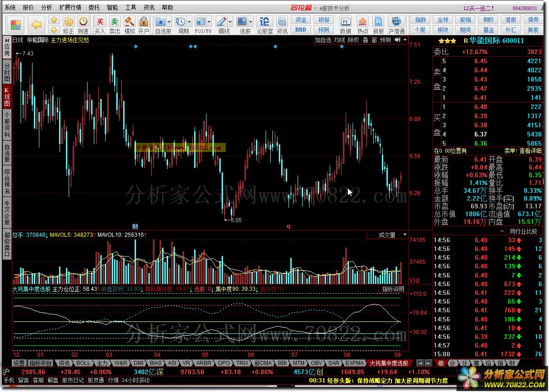Click the 设置 settings tab at bottom
Image resolution: width=549 pixels, height=392 pixels.
19,363
